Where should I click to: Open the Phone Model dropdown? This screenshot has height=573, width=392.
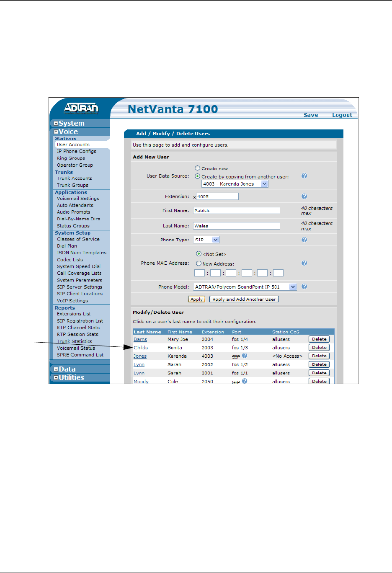pos(245,287)
